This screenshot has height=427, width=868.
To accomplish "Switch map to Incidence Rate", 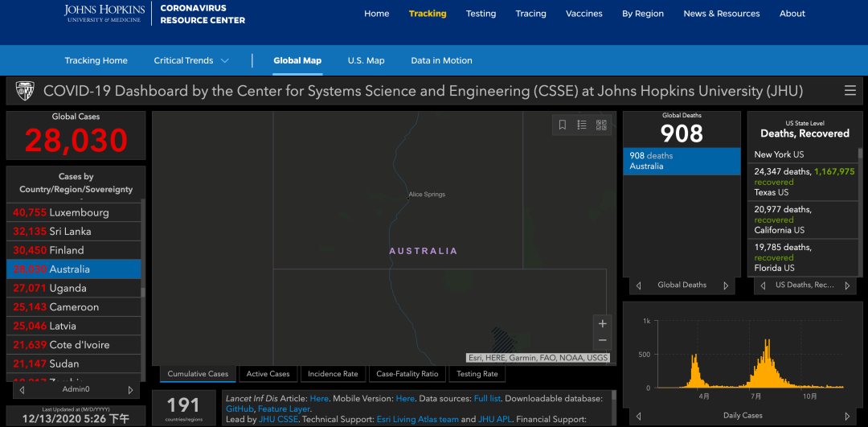I will point(333,374).
